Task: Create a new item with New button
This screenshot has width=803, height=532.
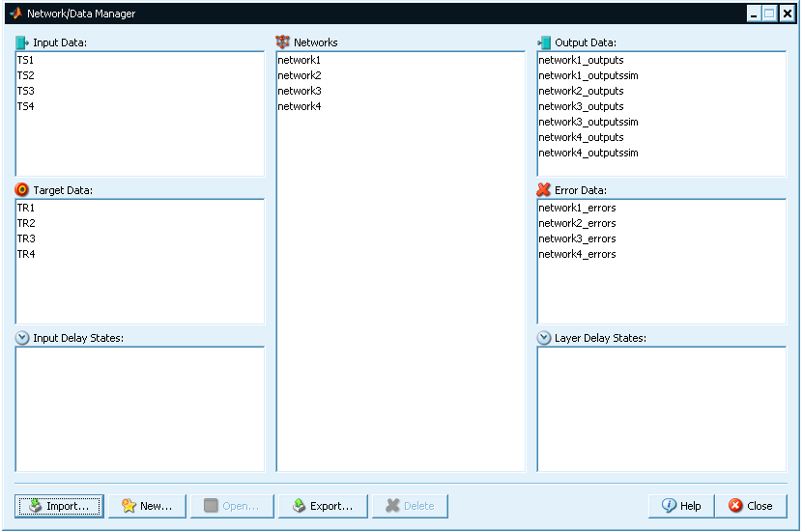Action: tap(147, 506)
